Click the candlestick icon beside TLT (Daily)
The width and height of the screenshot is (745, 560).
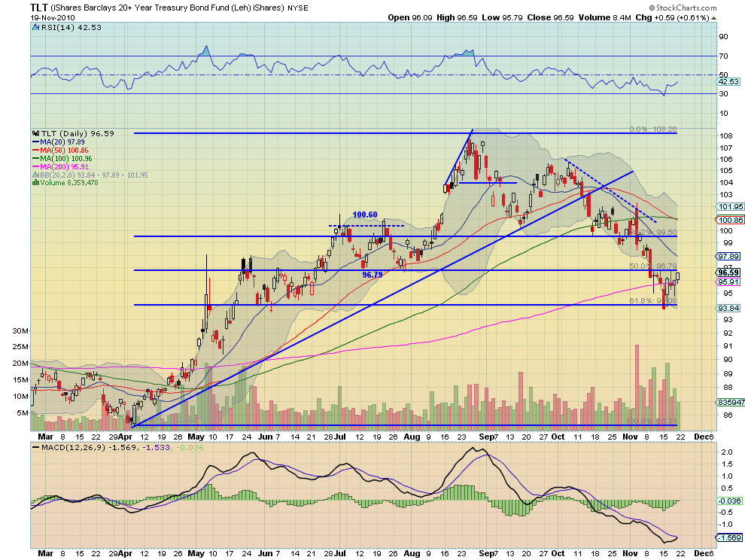[35, 133]
